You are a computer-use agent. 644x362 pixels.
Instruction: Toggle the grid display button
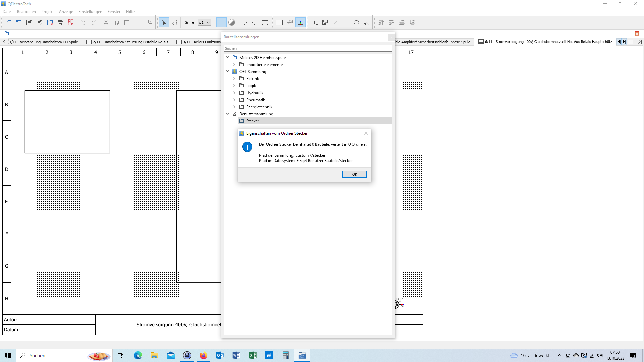pos(221,22)
